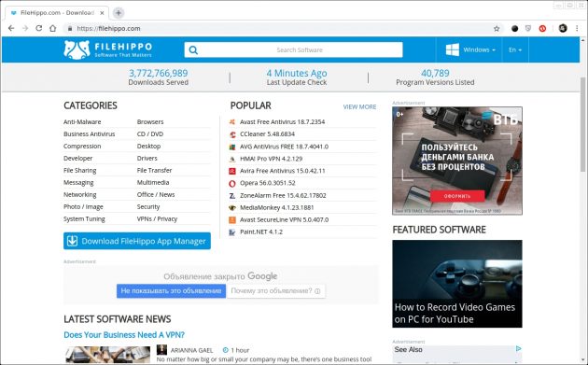The image size is (588, 365).
Task: Expand the En language dropdown
Action: click(x=515, y=49)
